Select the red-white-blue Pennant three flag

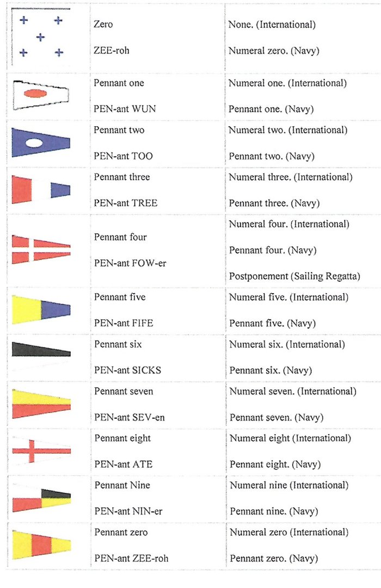coord(41,189)
